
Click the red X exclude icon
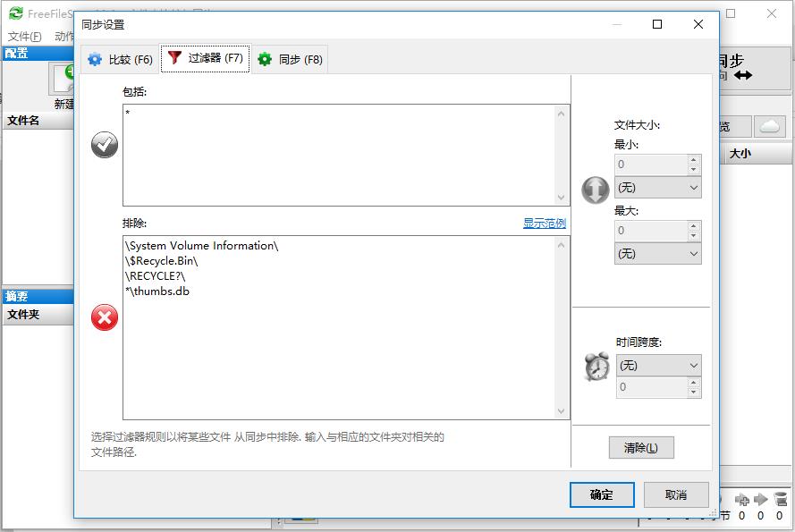click(x=105, y=317)
